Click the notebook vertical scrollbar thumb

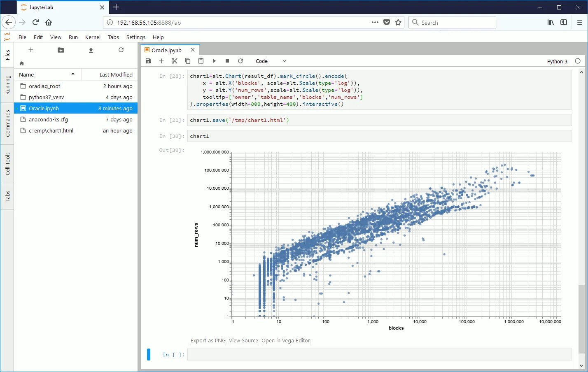coord(581,319)
